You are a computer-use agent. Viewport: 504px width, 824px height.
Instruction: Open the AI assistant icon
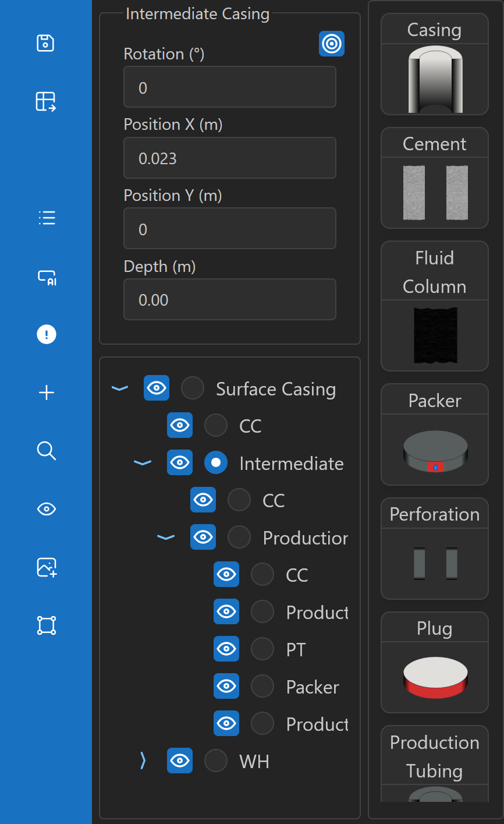click(47, 277)
